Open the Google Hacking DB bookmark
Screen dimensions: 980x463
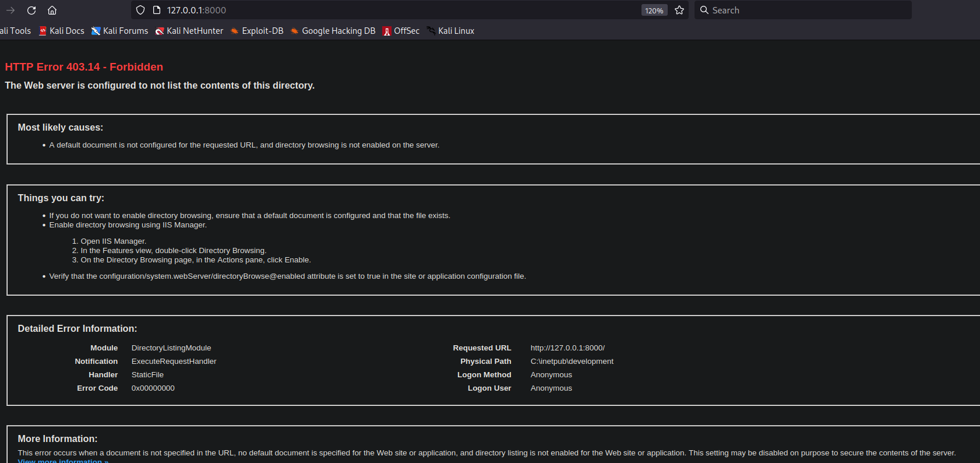pyautogui.click(x=333, y=31)
